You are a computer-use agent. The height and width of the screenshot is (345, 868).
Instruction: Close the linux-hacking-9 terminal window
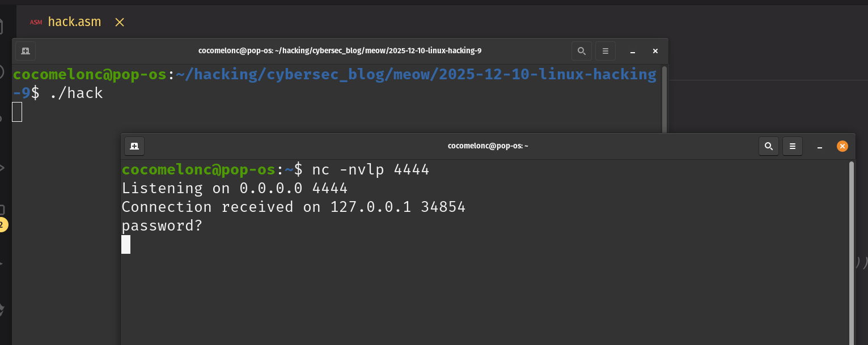pyautogui.click(x=655, y=51)
